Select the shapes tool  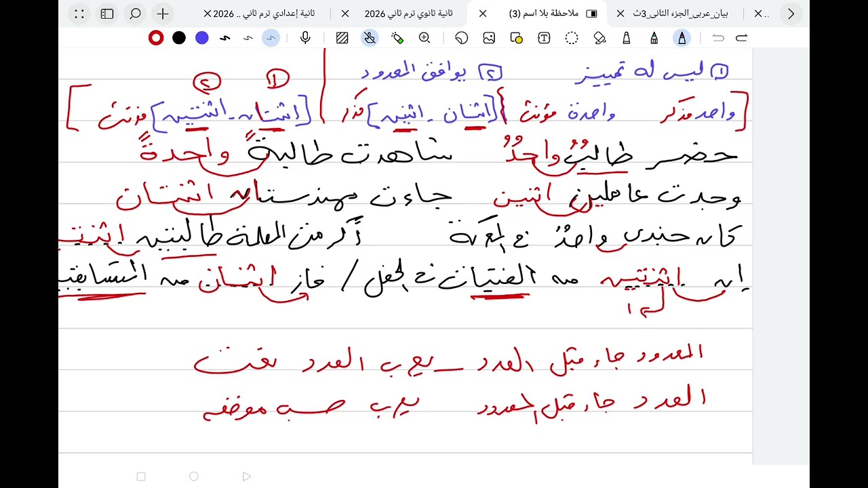point(517,38)
